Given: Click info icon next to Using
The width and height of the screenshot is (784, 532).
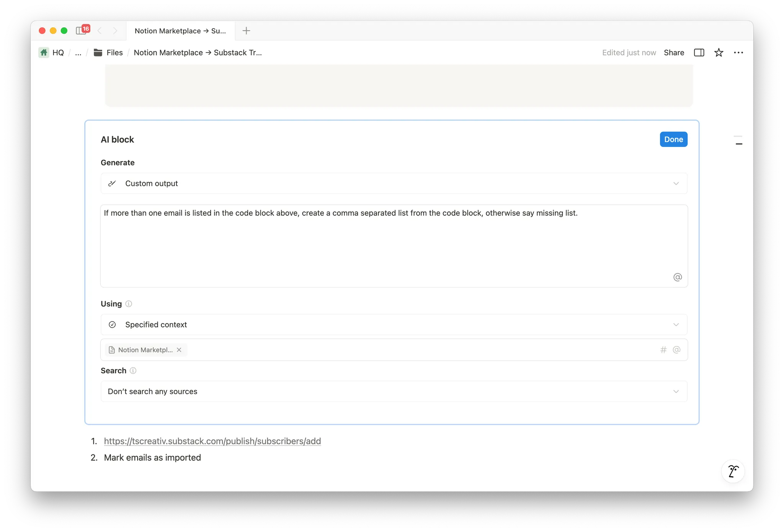Looking at the screenshot, I should (129, 304).
